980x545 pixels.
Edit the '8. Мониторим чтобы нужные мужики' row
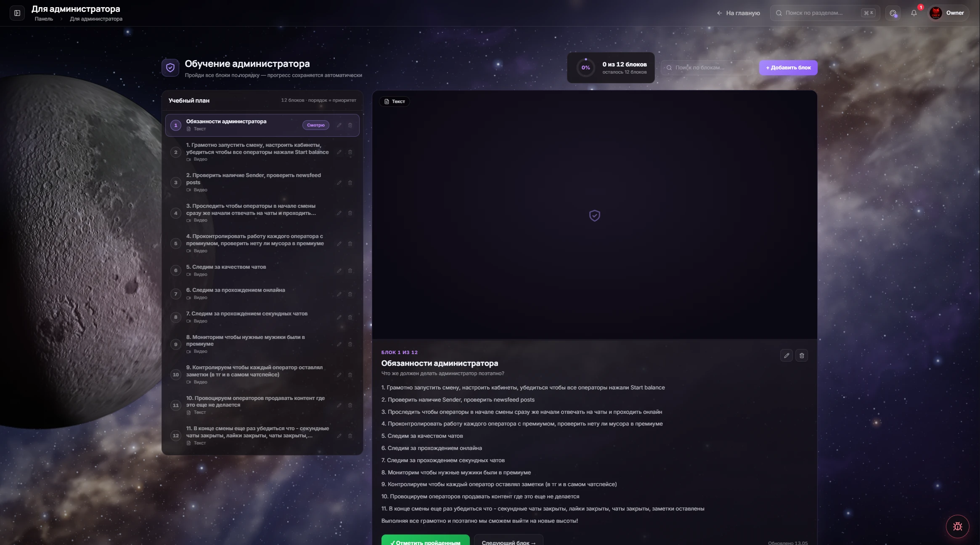339,344
